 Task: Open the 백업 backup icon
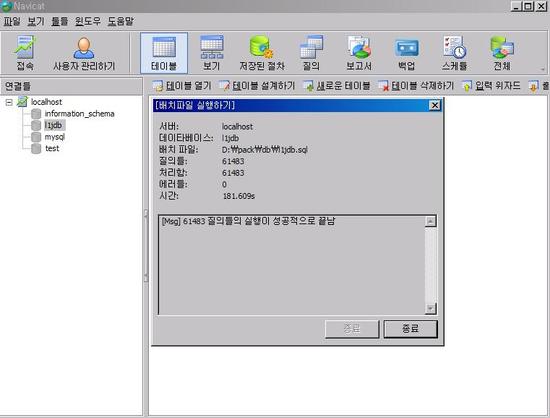(x=407, y=53)
